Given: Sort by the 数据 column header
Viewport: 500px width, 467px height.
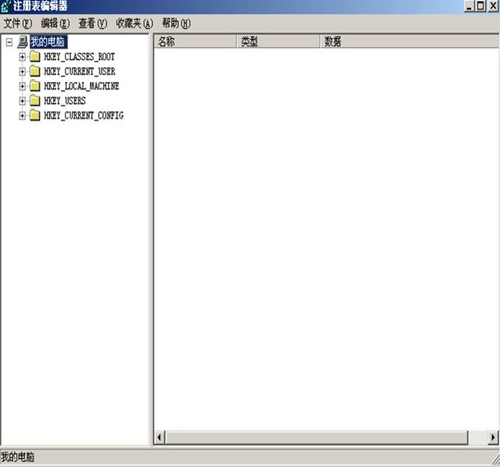Looking at the screenshot, I should (x=410, y=42).
